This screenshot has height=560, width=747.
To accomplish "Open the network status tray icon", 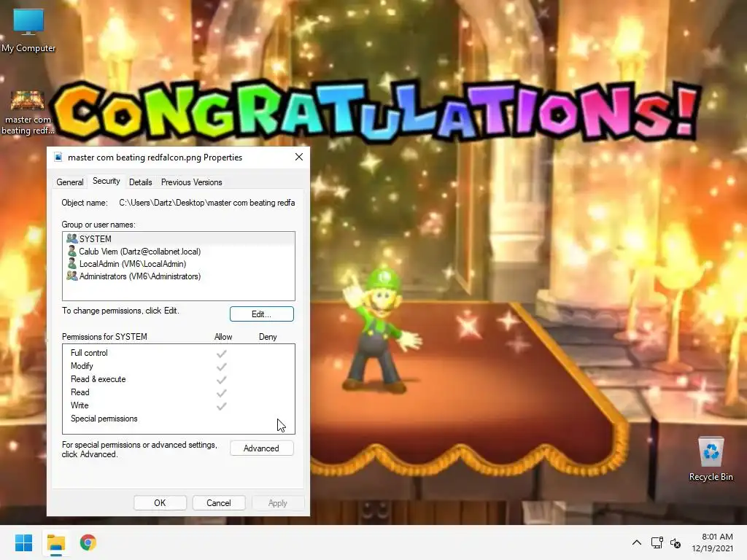I will pyautogui.click(x=657, y=542).
